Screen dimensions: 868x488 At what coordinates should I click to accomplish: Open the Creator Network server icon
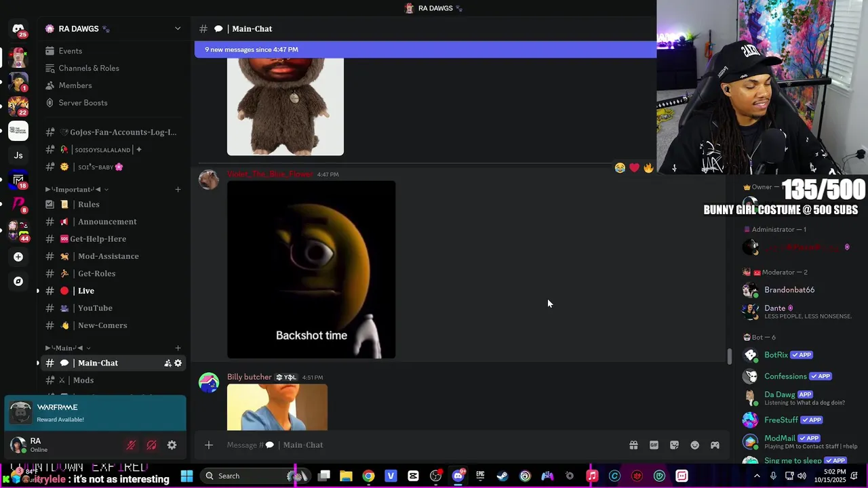click(x=18, y=130)
